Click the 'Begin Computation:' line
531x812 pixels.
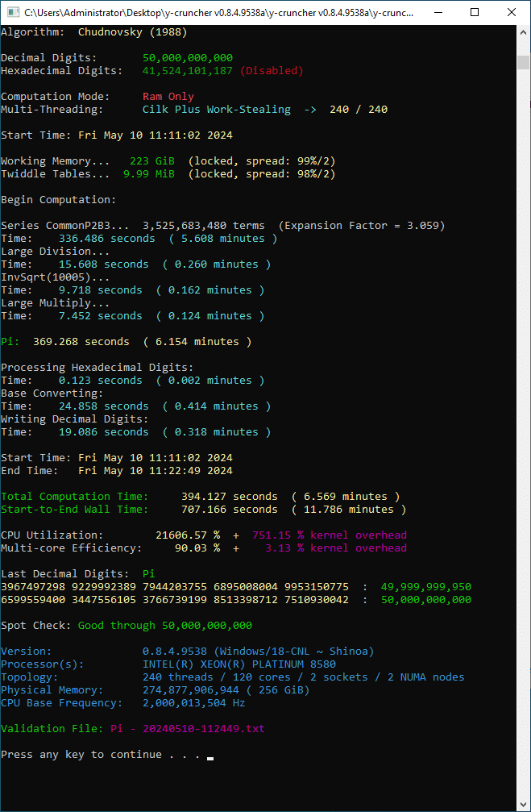[x=59, y=200]
